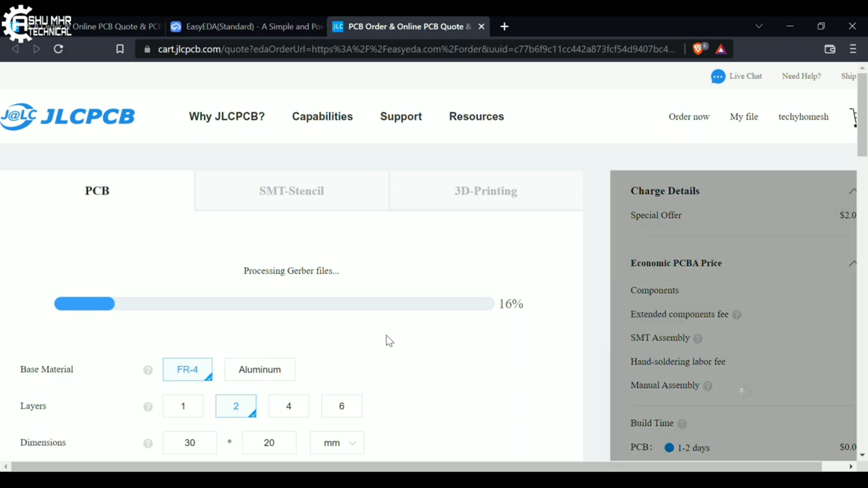Go to My file
This screenshot has width=868, height=488.
point(744,116)
